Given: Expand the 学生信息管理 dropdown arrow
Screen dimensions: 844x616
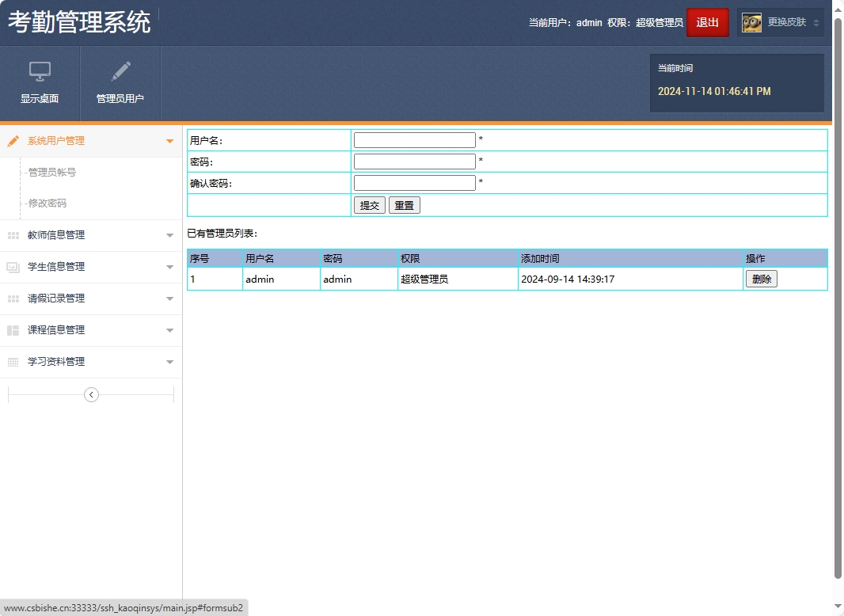Looking at the screenshot, I should pos(169,267).
